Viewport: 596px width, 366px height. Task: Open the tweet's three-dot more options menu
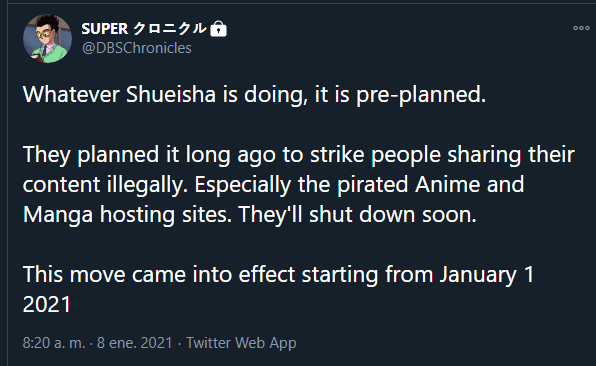point(581,28)
